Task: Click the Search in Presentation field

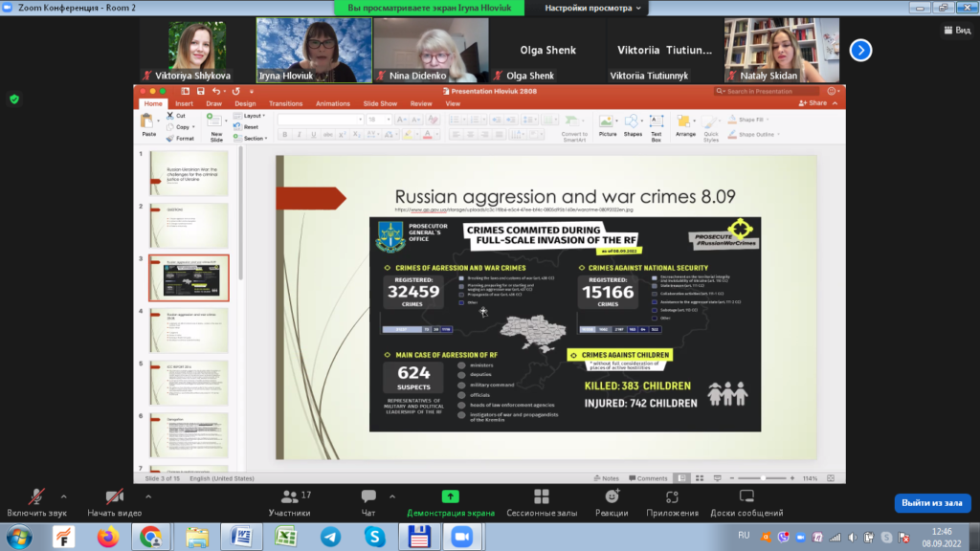Action: click(768, 91)
